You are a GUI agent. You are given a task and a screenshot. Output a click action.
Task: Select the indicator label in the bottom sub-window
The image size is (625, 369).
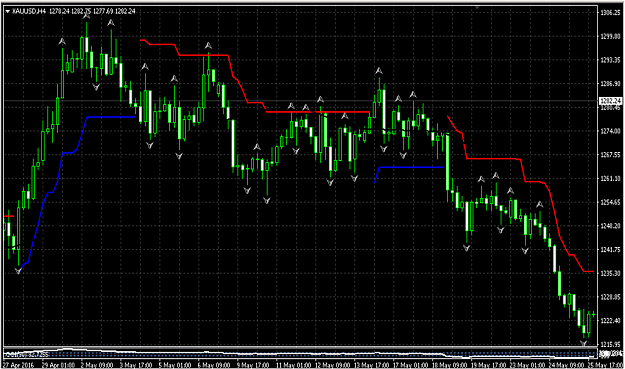coord(27,354)
